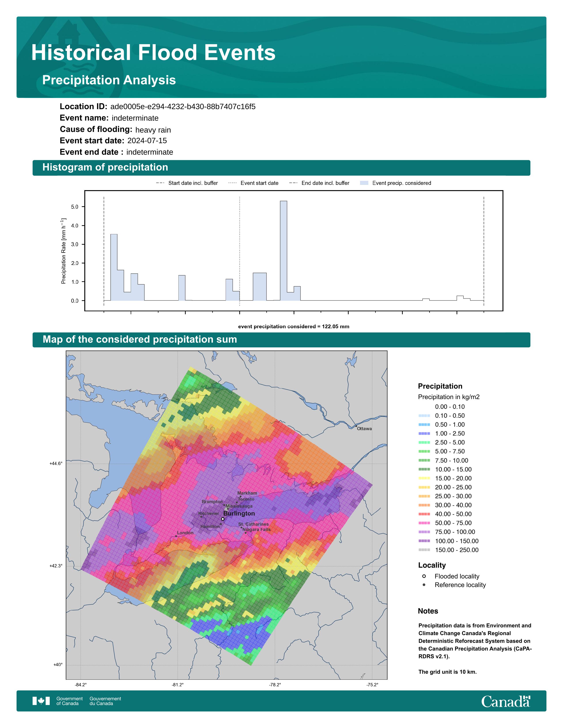This screenshot has height=728, width=563.
Task: Click the Markham label on the map
Action: (x=247, y=493)
